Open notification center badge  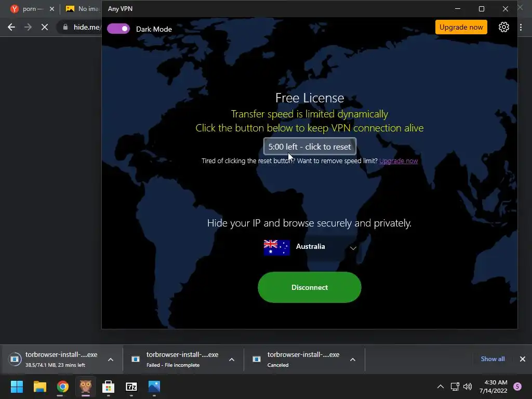click(517, 387)
